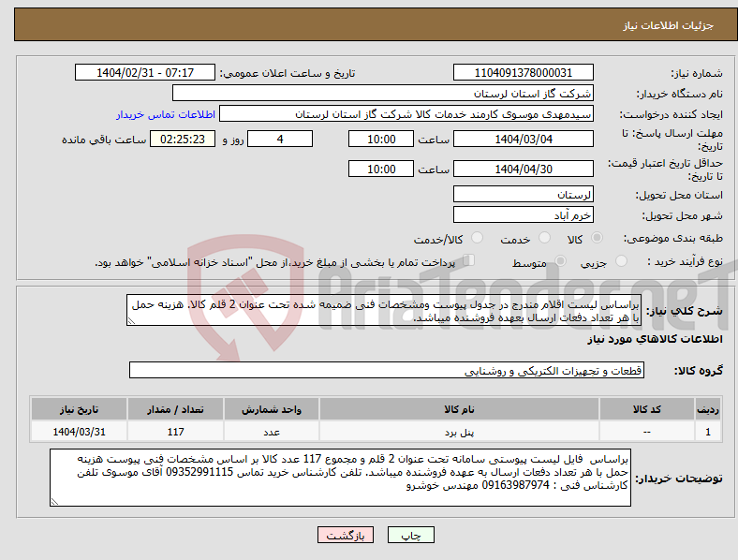Screen dimensions: 738x560
Task: Click the remaining days field showing 4
Action: 280,139
